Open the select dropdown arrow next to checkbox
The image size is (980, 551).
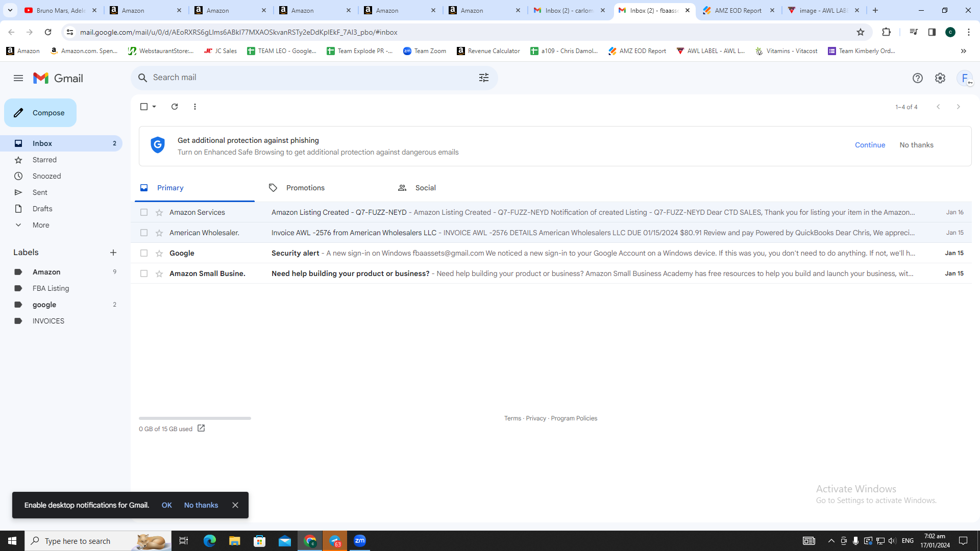click(154, 107)
